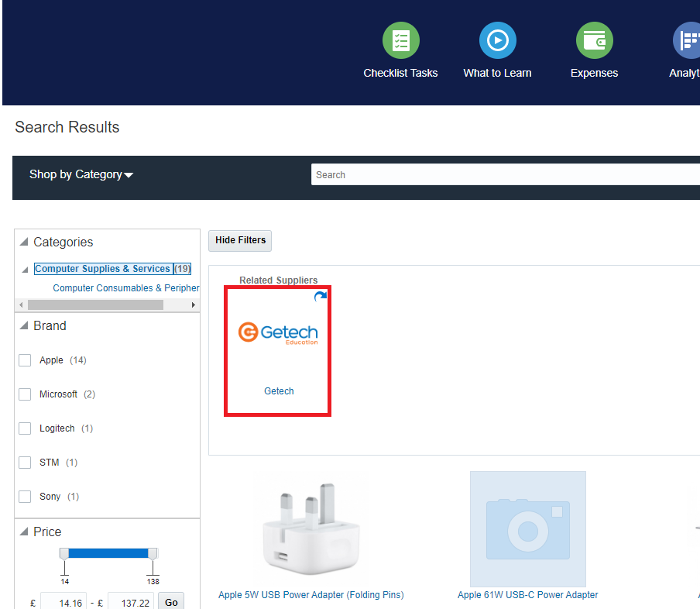Click the maximum price slider handle
This screenshot has width=700, height=609.
pos(153,554)
